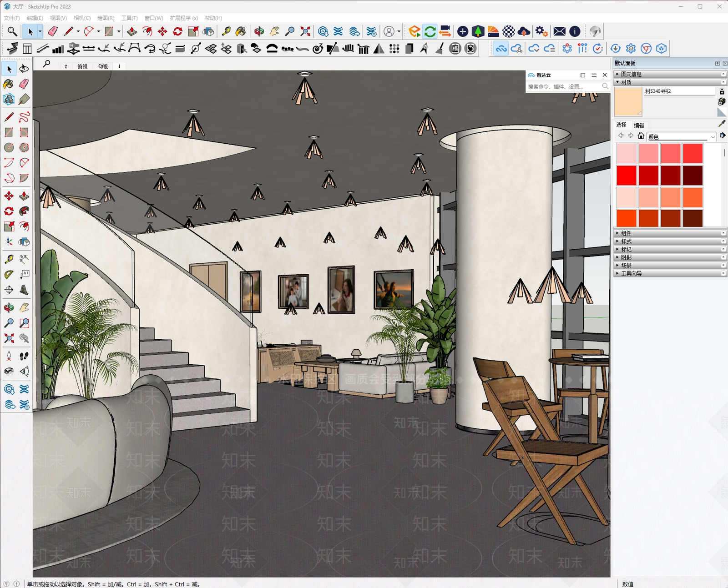This screenshot has height=588, width=728.
Task: Switch to the 编辑 tab in materials
Action: (639, 125)
